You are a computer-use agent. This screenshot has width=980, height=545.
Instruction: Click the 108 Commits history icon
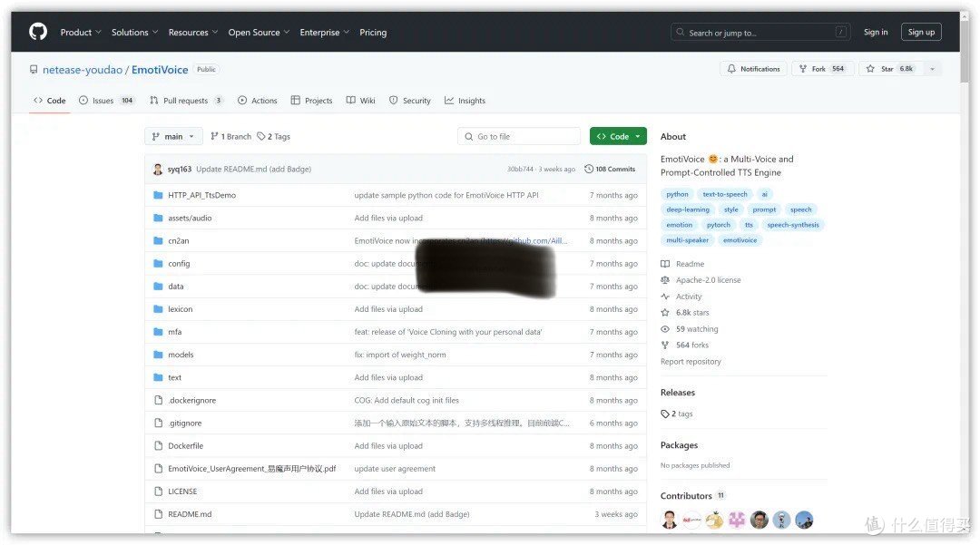(591, 168)
